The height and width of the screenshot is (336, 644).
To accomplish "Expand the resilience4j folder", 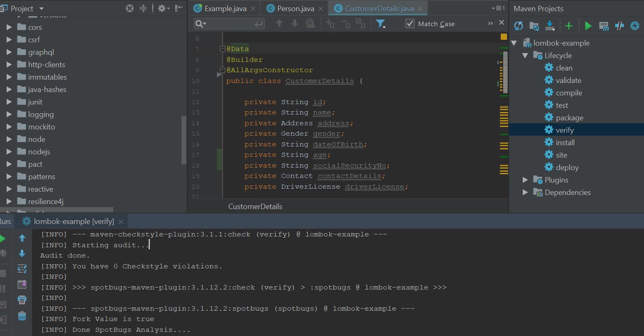I will click(x=9, y=202).
